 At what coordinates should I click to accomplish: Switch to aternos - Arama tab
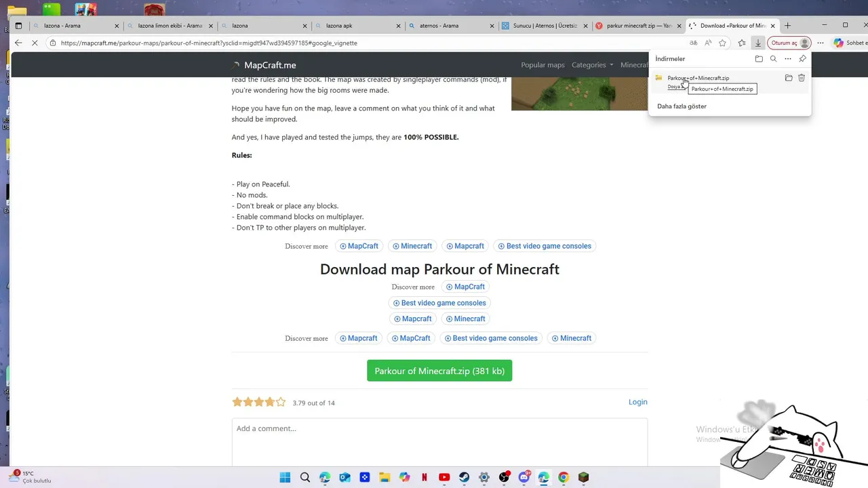point(451,26)
